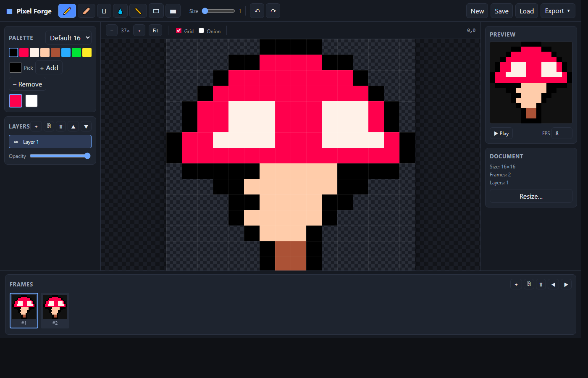
Task: Zoom in the canvas with plus
Action: coord(139,31)
